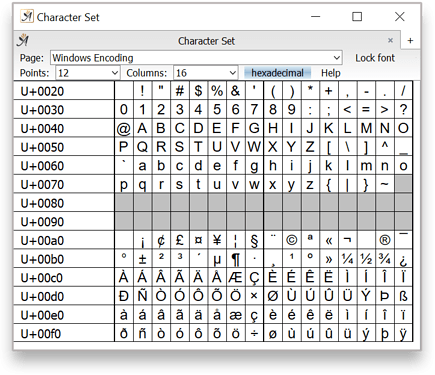The image size is (435, 375).
Task: Select the at sign @ cell
Action: coord(124,128)
